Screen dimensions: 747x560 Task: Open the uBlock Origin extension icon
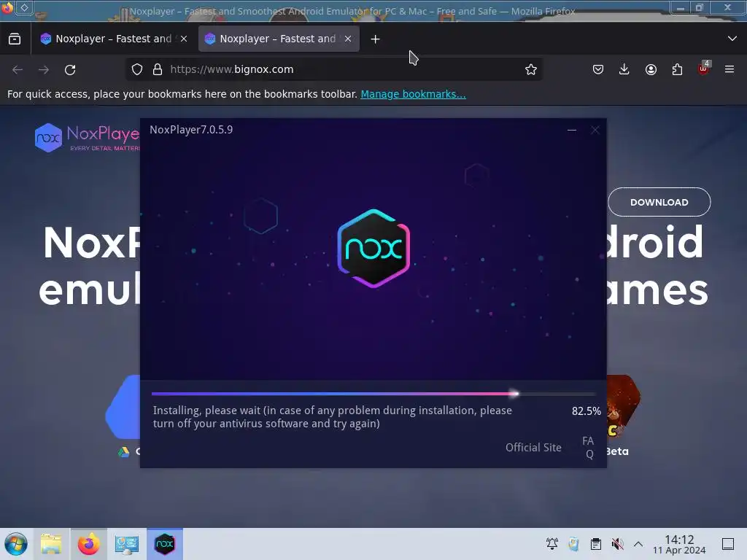coord(704,68)
